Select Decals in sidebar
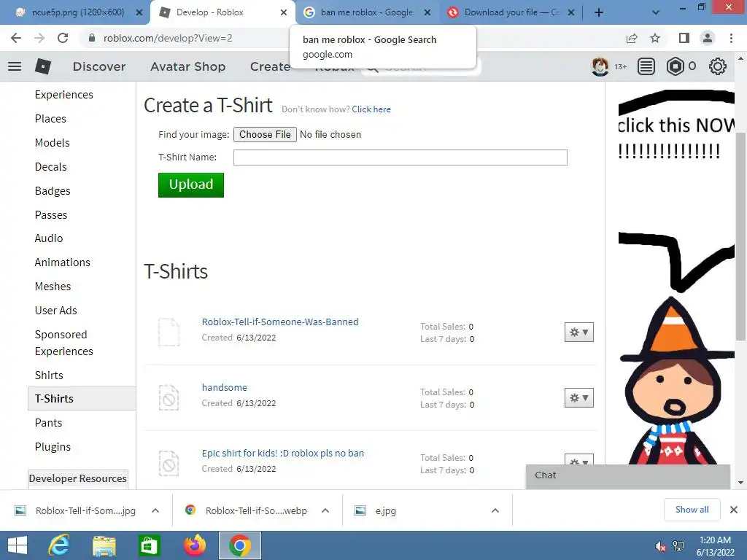This screenshot has width=747, height=560. (x=51, y=167)
